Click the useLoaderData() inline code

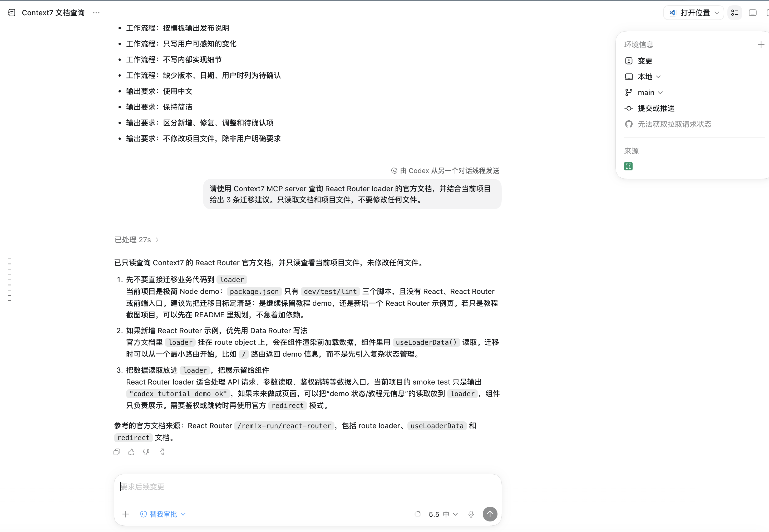tap(426, 342)
